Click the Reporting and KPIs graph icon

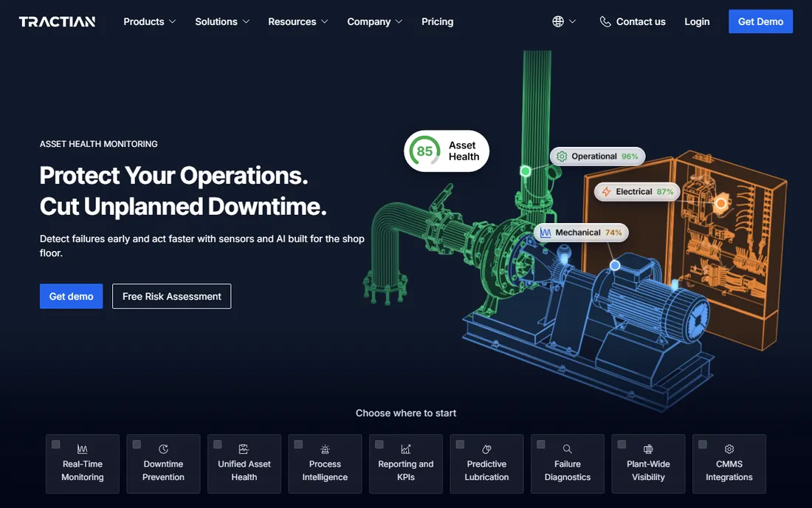tap(405, 449)
